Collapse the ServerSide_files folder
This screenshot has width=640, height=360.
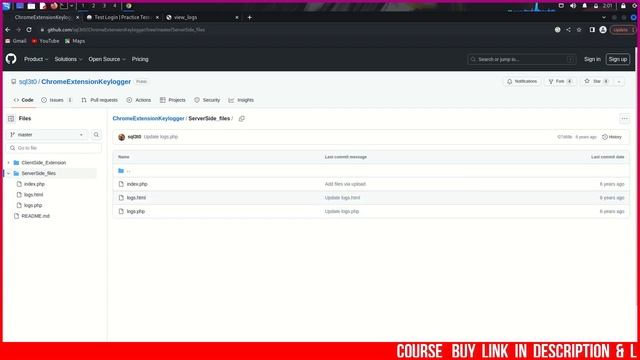click(x=9, y=173)
